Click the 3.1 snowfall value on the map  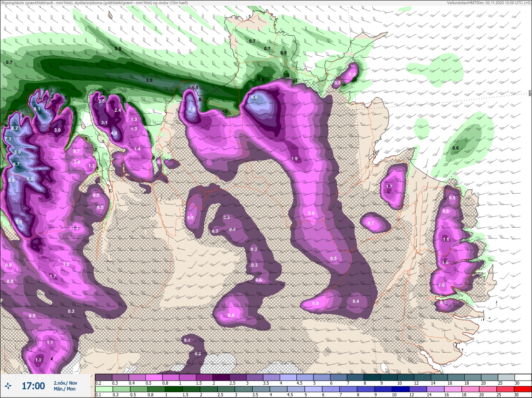click(104, 123)
